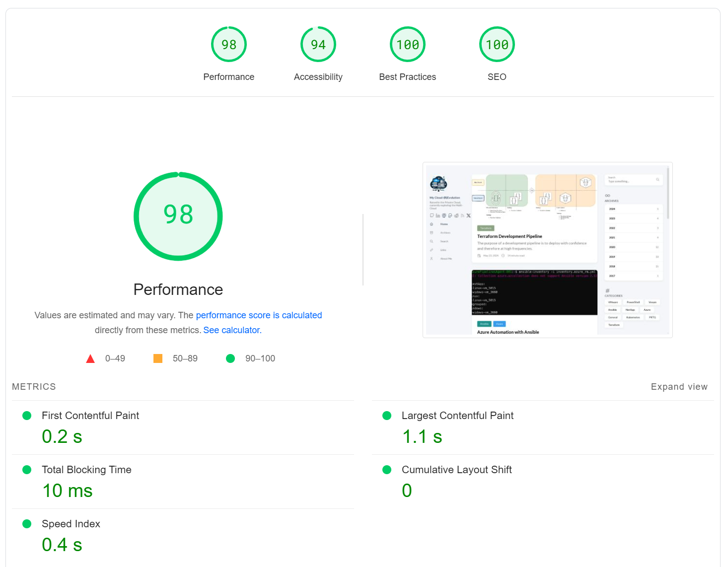Expand the First Contentful Paint metric
The width and height of the screenshot is (728, 567).
coord(90,416)
